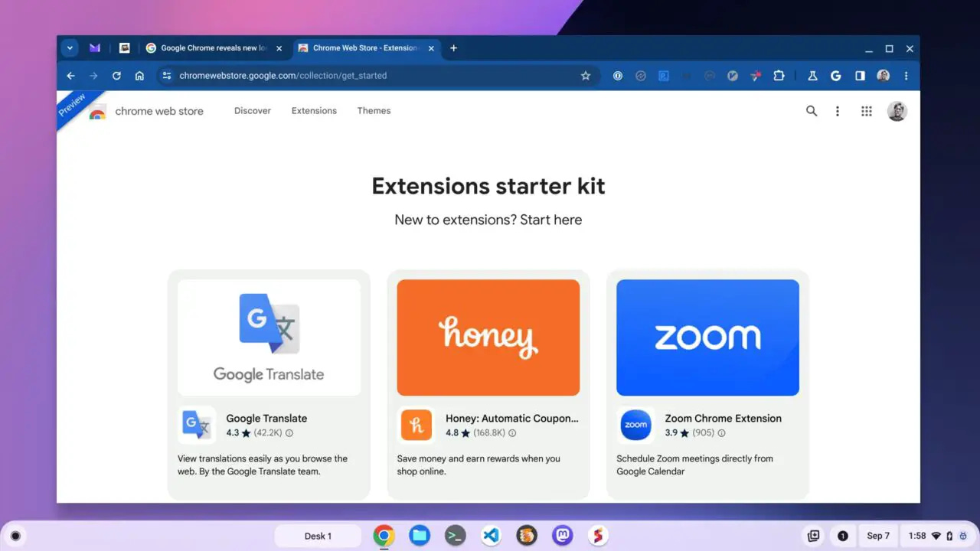Show rating info for Zoom extension
This screenshot has height=551, width=980.
tap(721, 433)
